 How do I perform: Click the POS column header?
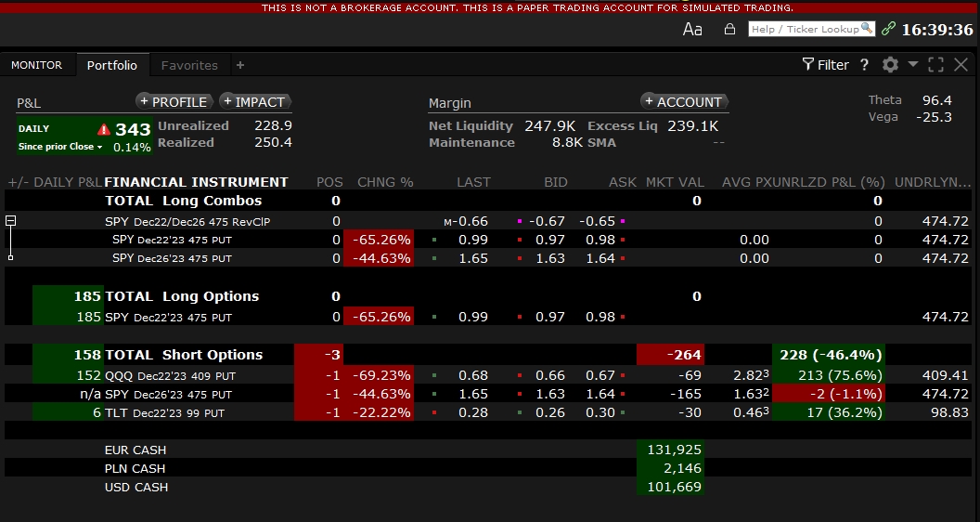pos(329,182)
